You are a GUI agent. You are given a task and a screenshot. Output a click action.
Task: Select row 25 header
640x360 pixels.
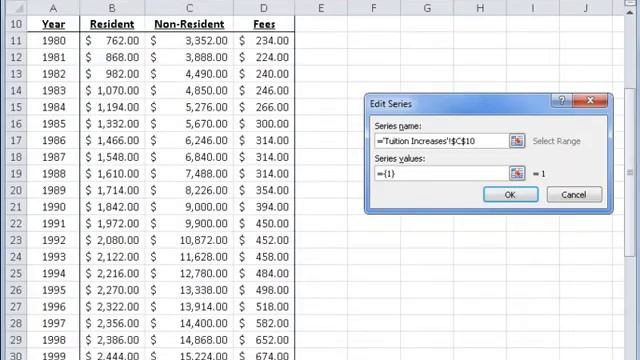click(16, 273)
